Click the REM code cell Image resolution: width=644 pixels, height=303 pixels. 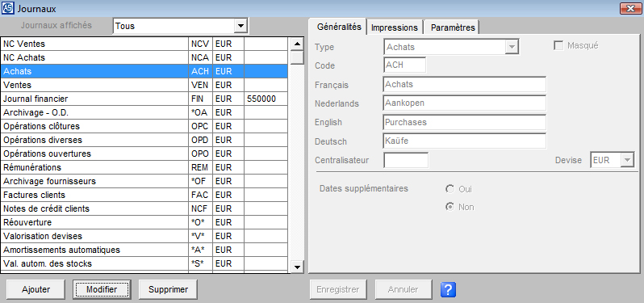click(200, 167)
